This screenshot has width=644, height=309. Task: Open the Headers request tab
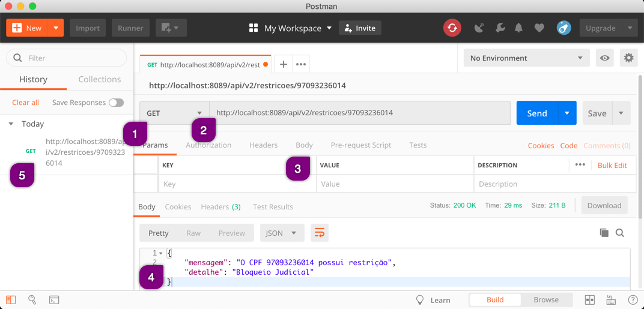click(264, 145)
